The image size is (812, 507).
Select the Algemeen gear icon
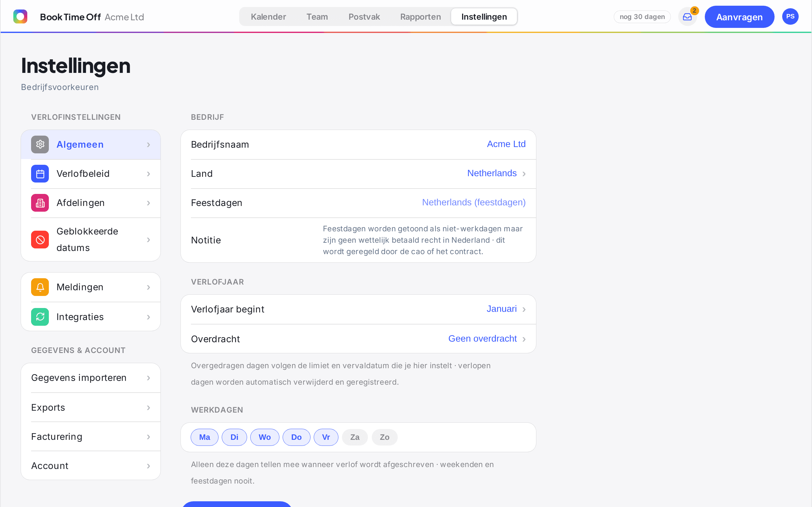point(40,144)
